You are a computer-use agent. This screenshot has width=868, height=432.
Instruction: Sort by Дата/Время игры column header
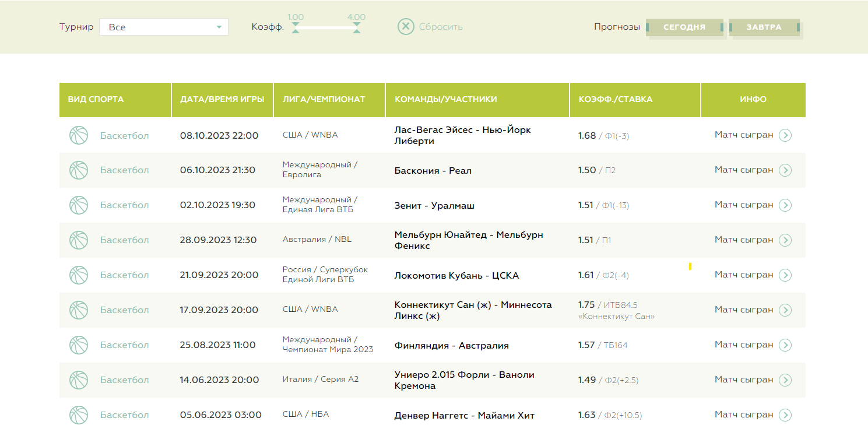coord(222,100)
